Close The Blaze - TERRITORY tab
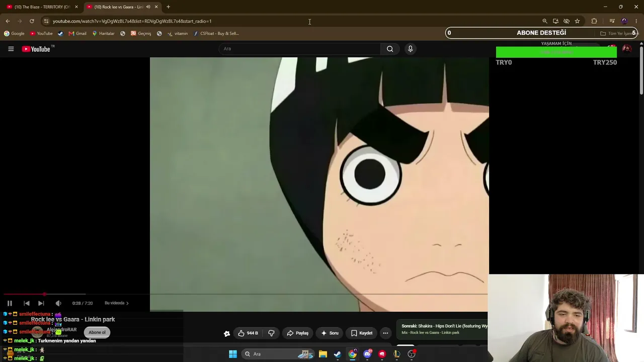The width and height of the screenshot is (644, 362). (76, 7)
